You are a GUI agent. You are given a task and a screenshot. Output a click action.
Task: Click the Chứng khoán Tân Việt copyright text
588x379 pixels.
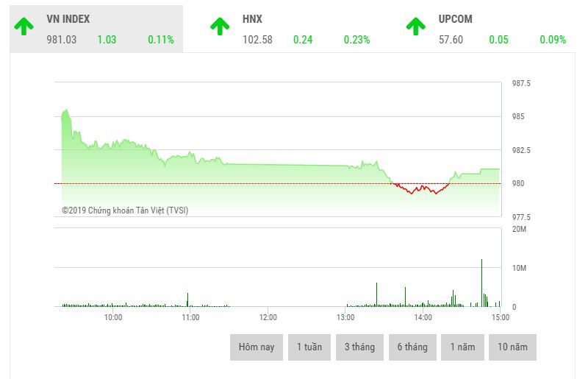125,210
